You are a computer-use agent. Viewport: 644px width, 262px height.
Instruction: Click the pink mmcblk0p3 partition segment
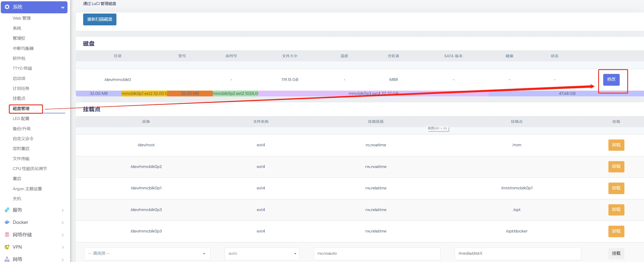(x=374, y=94)
